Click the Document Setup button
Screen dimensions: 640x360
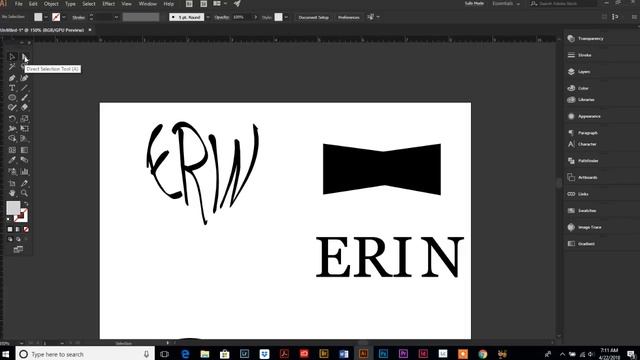313,17
